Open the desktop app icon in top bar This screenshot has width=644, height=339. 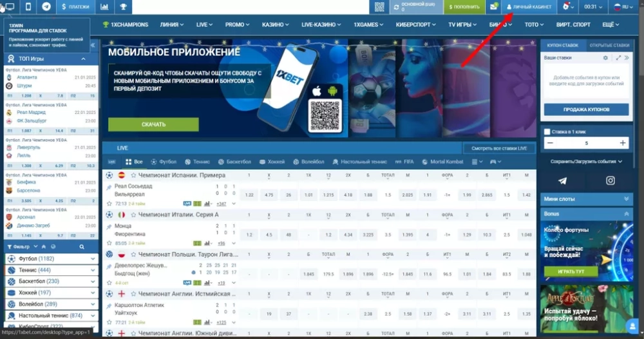click(10, 6)
